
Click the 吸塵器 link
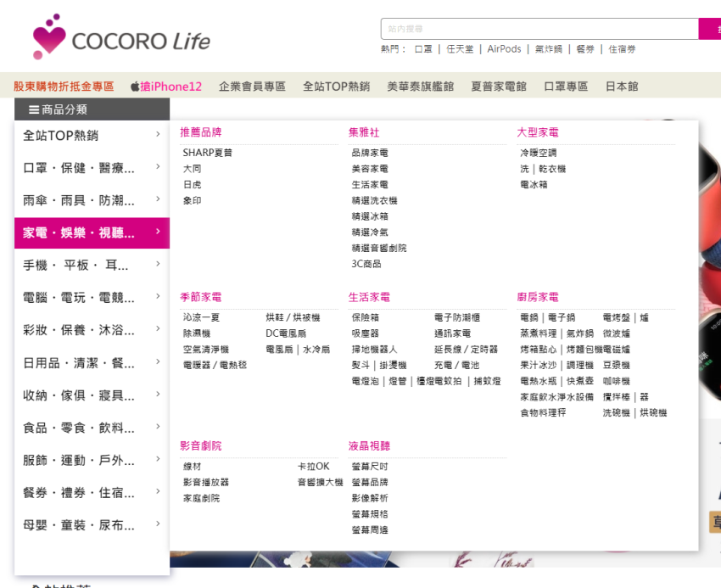point(365,333)
